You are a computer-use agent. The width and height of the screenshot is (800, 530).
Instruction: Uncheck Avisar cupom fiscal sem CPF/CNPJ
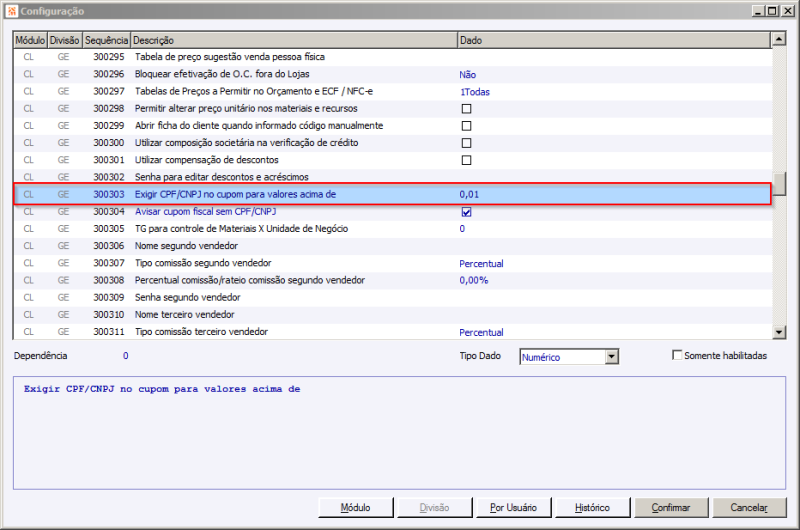coord(466,212)
